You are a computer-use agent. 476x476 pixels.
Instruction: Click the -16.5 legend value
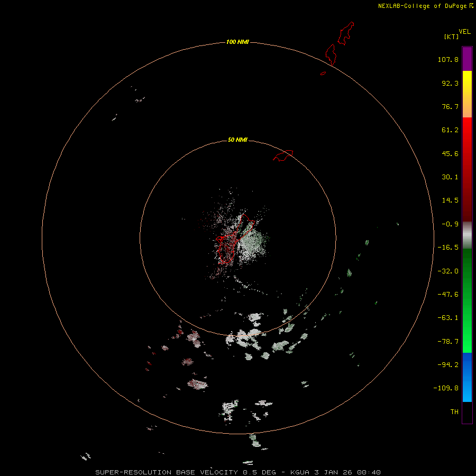pos(448,248)
